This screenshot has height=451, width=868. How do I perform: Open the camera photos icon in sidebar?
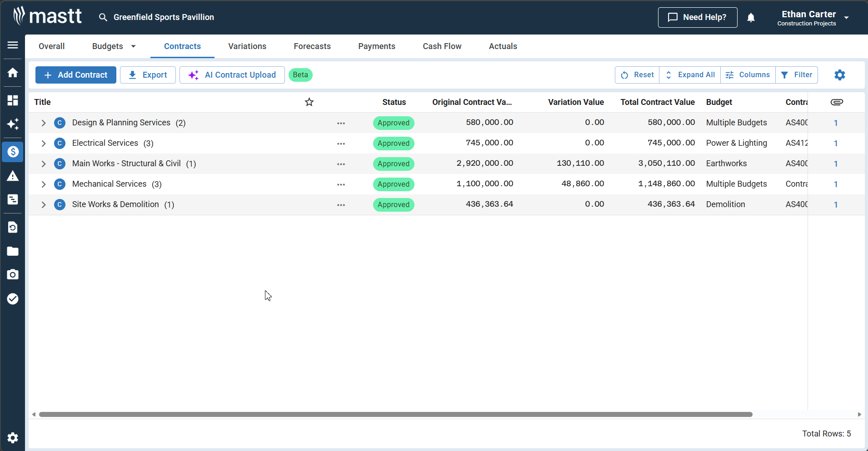click(13, 274)
